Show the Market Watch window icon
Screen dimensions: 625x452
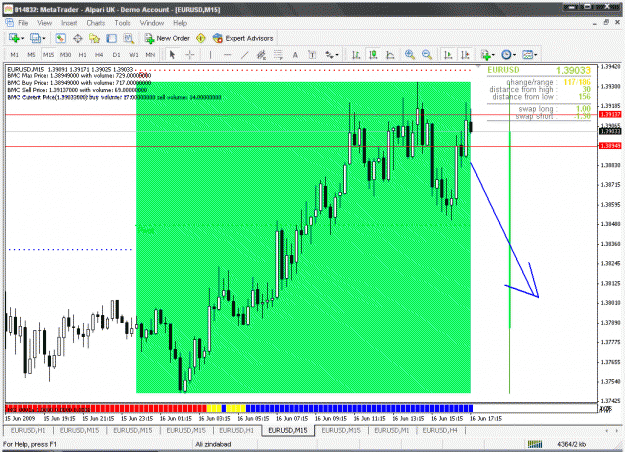point(61,38)
